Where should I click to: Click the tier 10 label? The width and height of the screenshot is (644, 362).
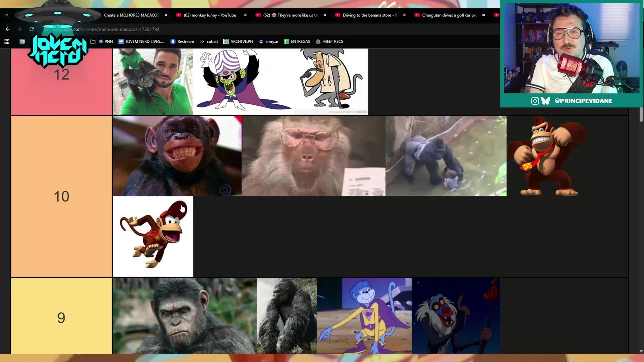pos(61,196)
